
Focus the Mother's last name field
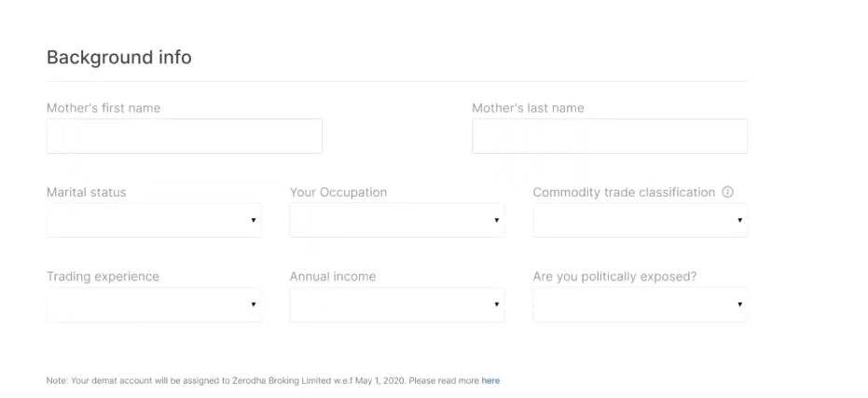tap(610, 136)
